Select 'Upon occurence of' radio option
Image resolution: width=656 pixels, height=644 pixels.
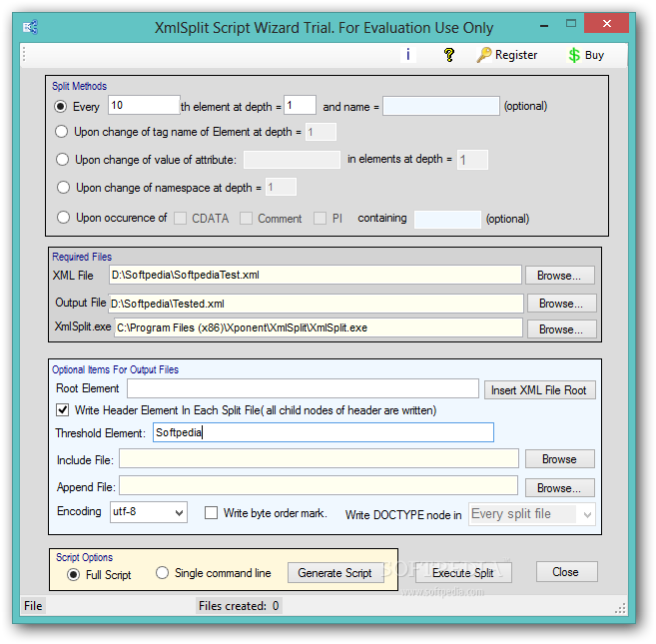point(63,218)
